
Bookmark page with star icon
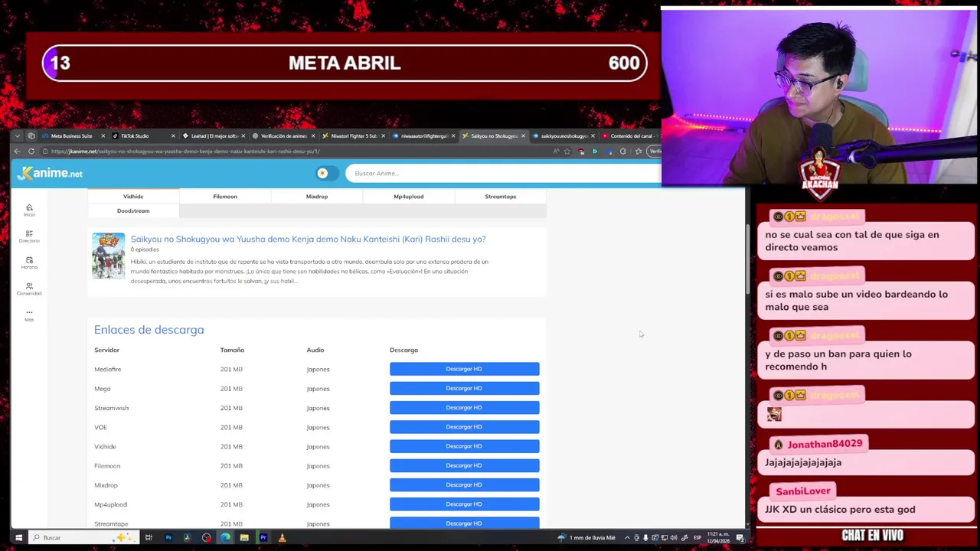click(567, 151)
